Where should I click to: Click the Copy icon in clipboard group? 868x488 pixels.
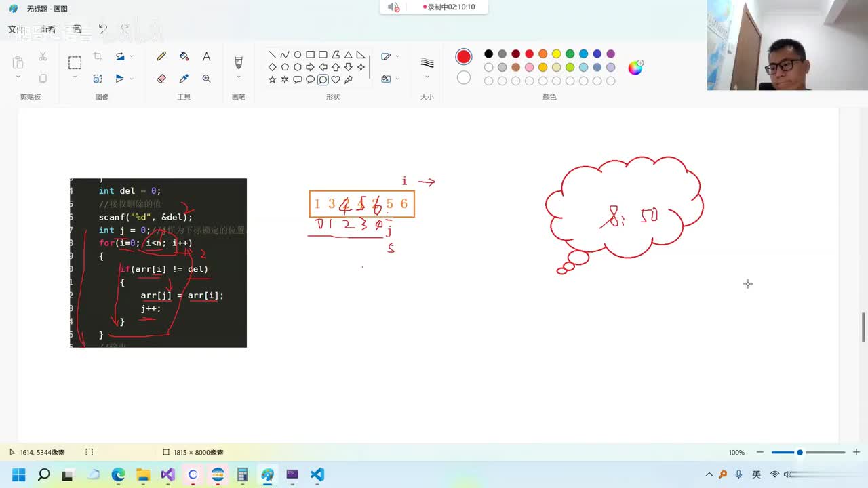[43, 79]
